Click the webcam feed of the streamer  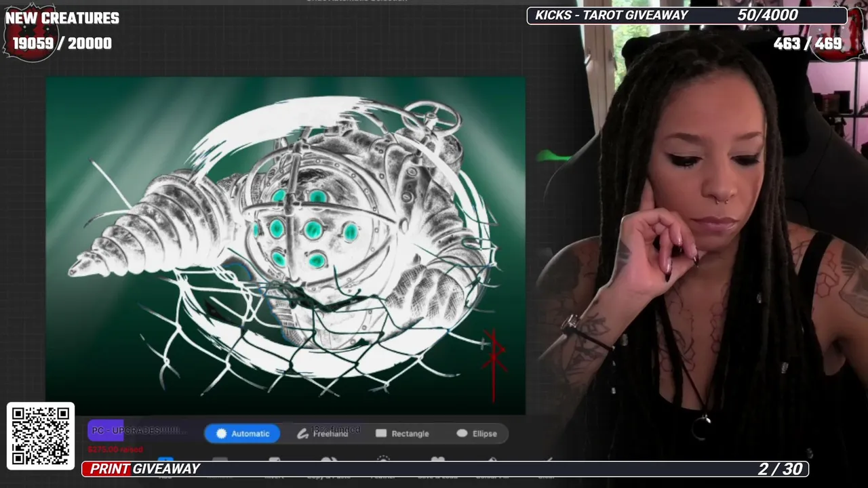pos(702,244)
